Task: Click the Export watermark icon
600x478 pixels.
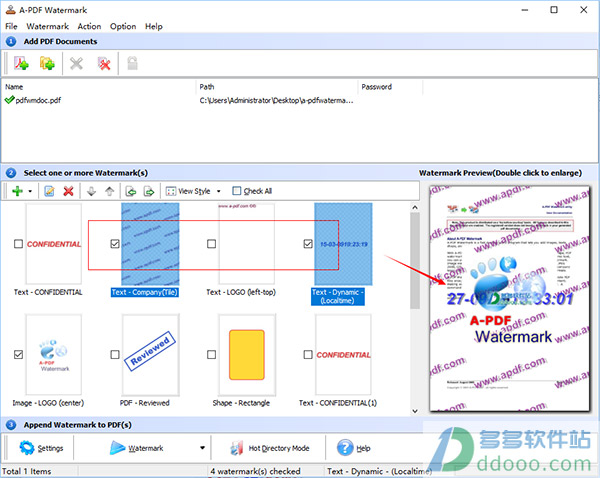Action: (x=149, y=191)
